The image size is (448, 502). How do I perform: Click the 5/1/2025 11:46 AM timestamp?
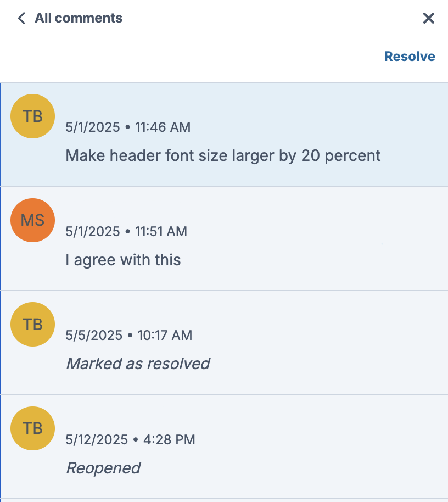click(128, 127)
